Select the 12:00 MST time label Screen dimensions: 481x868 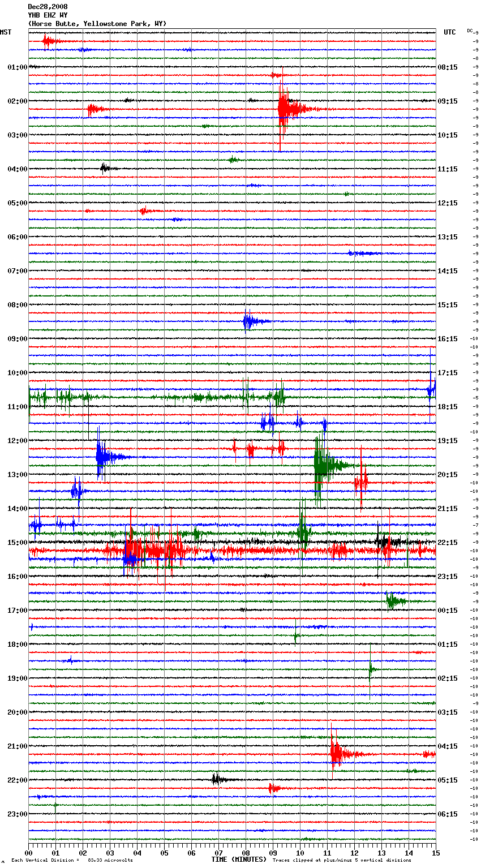coord(18,441)
